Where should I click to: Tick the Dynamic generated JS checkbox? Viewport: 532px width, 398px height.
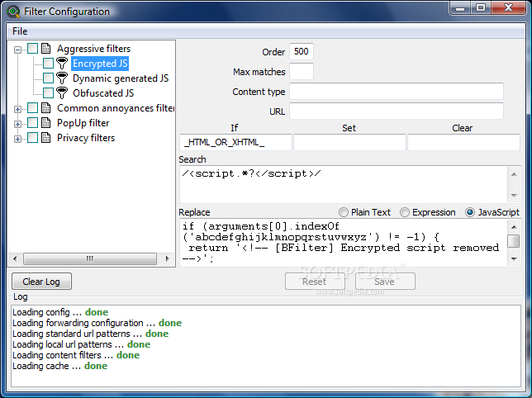48,78
